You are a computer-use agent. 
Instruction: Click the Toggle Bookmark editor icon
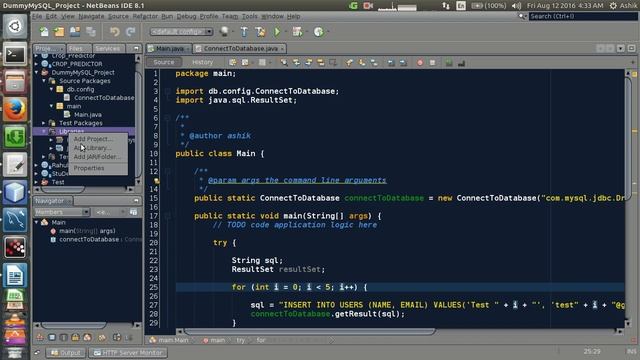pyautogui.click(x=374, y=62)
